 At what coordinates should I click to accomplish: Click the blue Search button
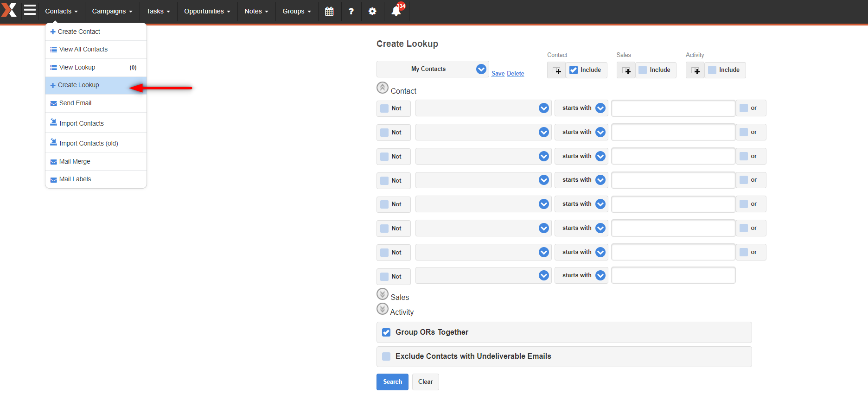point(392,382)
